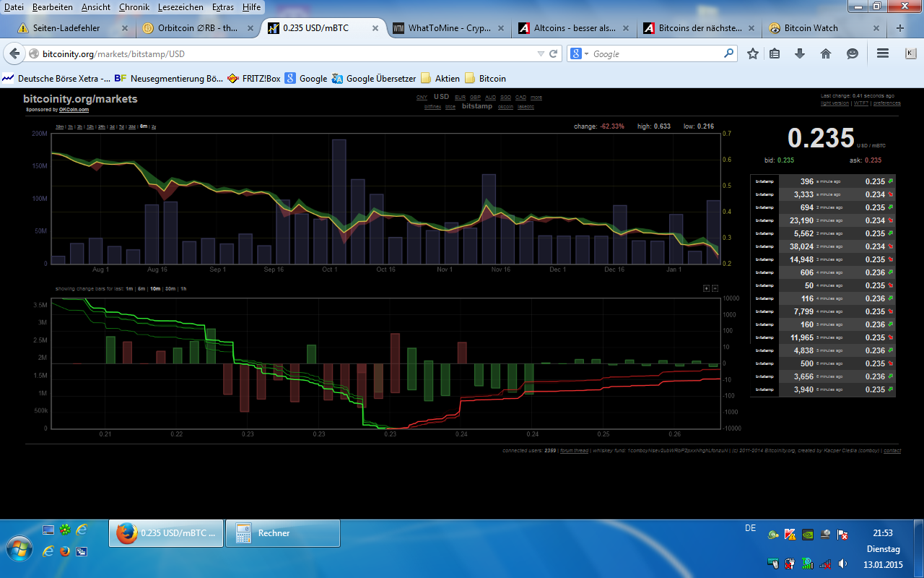
Task: Open the Firefox hamburger menu
Action: [882, 53]
